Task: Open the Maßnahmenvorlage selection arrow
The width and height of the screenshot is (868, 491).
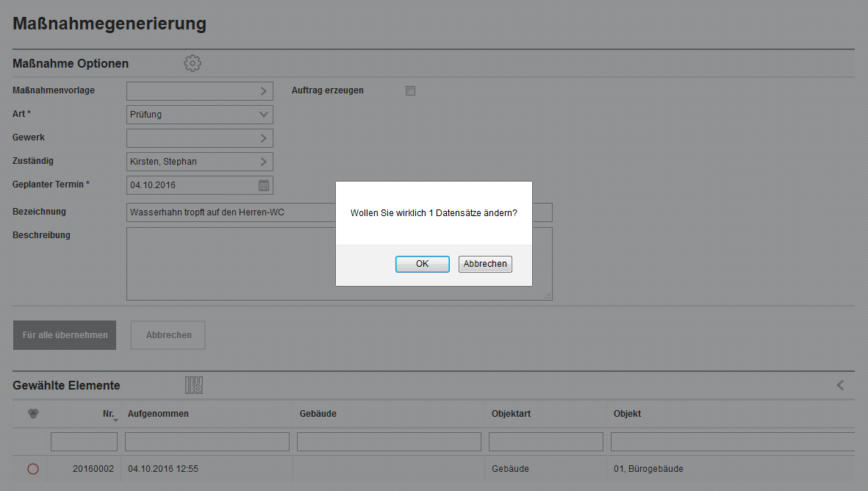Action: tap(264, 91)
